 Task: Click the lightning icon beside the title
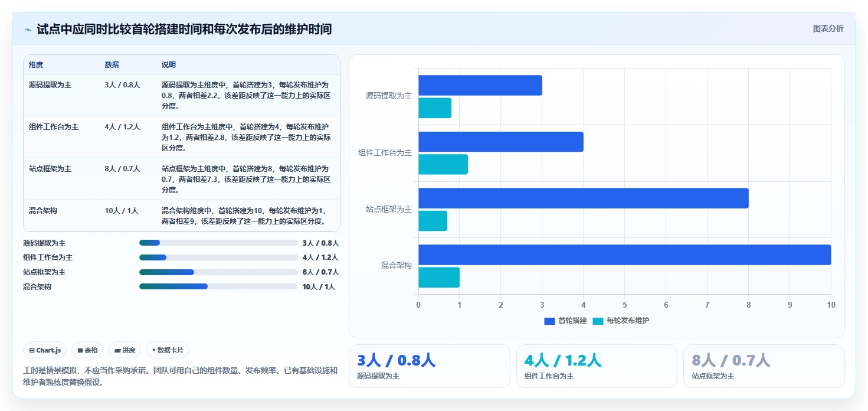(28, 29)
